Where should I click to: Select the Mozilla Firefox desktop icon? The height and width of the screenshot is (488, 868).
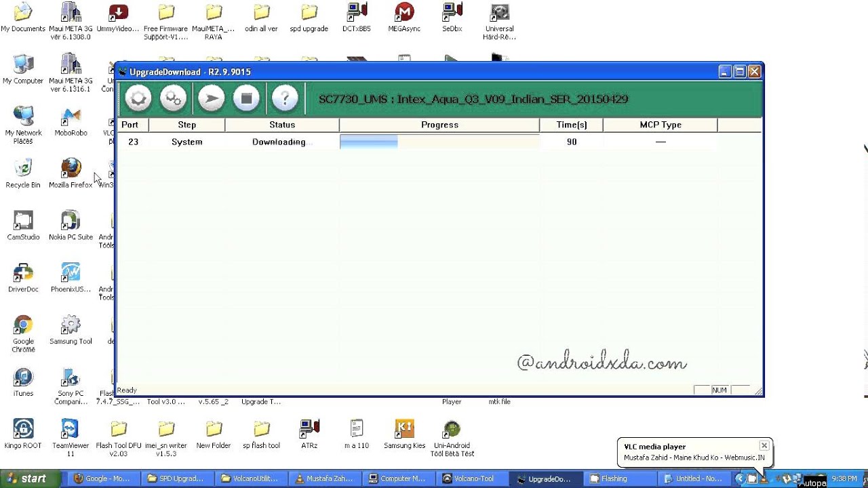tap(71, 173)
